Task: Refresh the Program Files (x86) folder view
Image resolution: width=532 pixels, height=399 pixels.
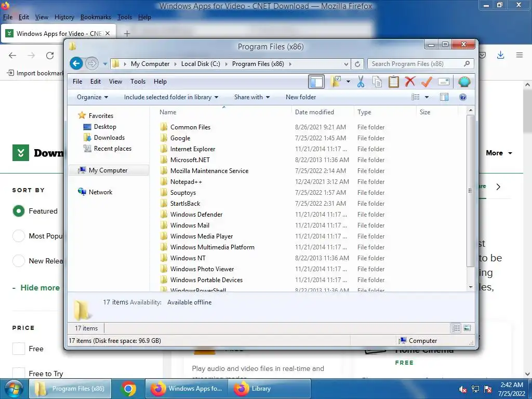Action: pyautogui.click(x=357, y=64)
